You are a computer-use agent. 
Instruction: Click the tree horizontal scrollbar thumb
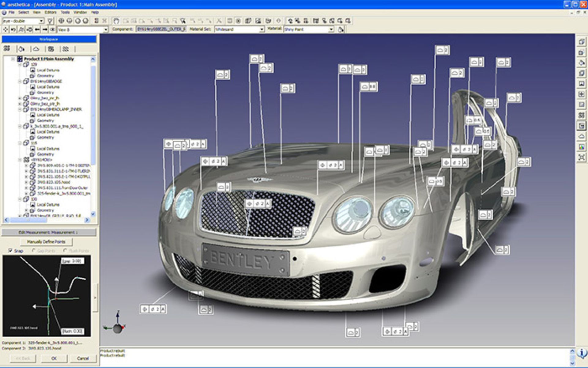(28, 220)
